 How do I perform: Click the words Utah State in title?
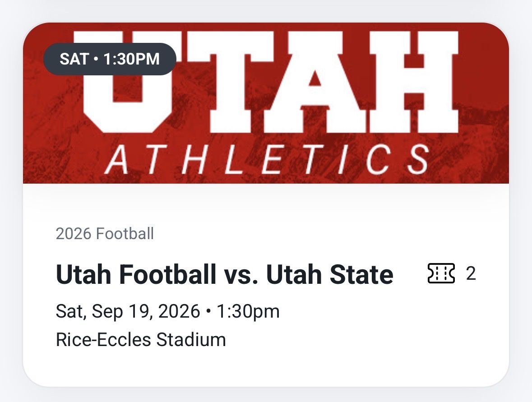330,274
